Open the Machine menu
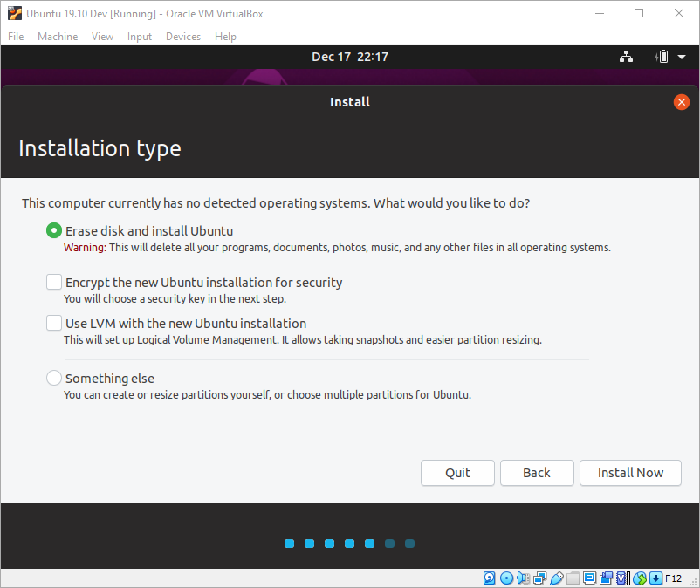The width and height of the screenshot is (700, 588). (x=58, y=37)
